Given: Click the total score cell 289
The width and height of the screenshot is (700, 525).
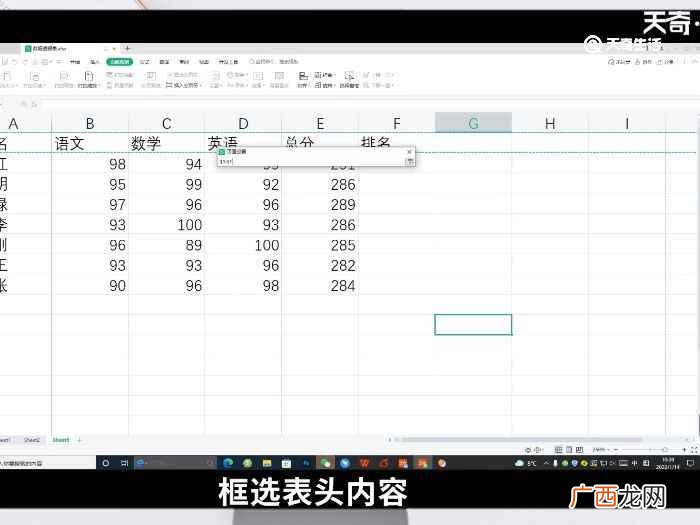Looking at the screenshot, I should click(320, 204).
